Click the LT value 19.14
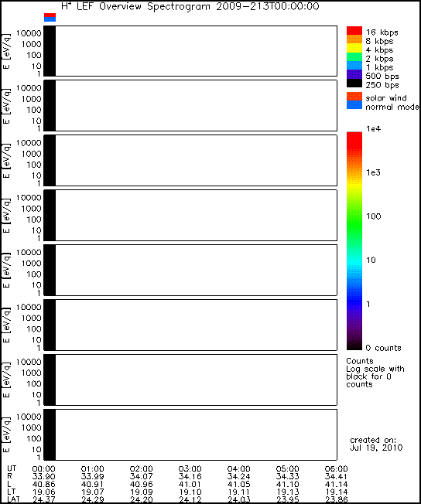 337,492
